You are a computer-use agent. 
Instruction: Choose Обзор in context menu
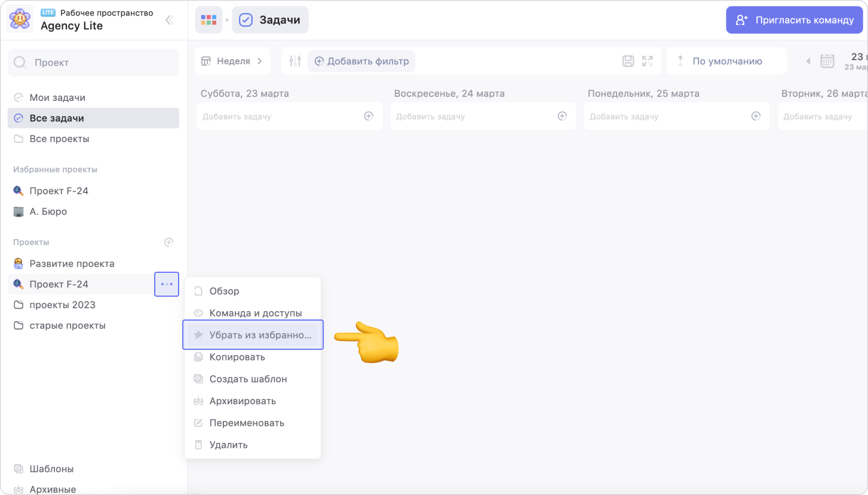coord(253,291)
